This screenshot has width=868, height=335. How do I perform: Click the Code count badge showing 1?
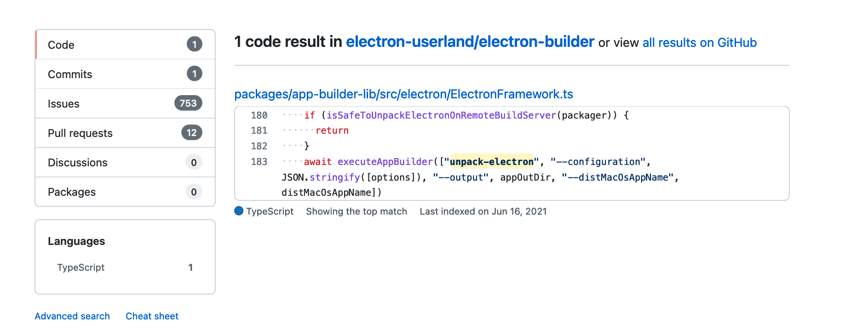194,44
